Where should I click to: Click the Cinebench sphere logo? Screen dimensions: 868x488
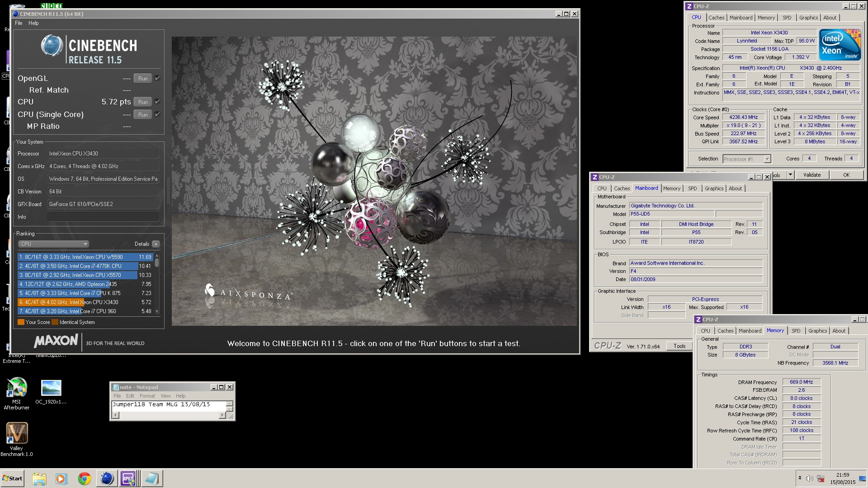[52, 46]
